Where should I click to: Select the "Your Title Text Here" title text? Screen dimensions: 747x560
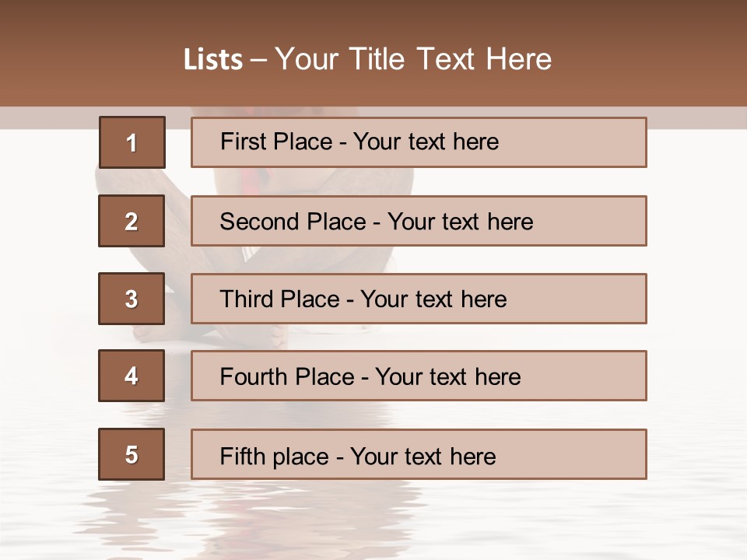coord(413,59)
